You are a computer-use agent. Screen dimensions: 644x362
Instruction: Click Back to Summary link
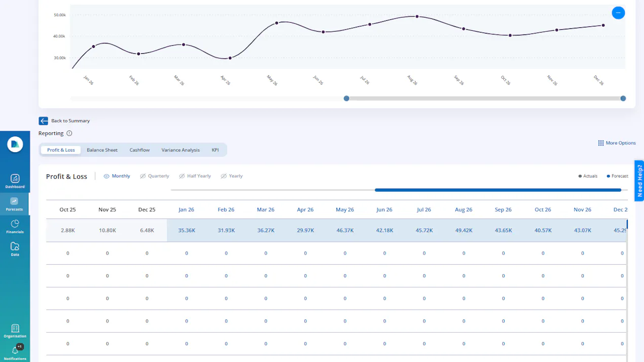[70, 121]
